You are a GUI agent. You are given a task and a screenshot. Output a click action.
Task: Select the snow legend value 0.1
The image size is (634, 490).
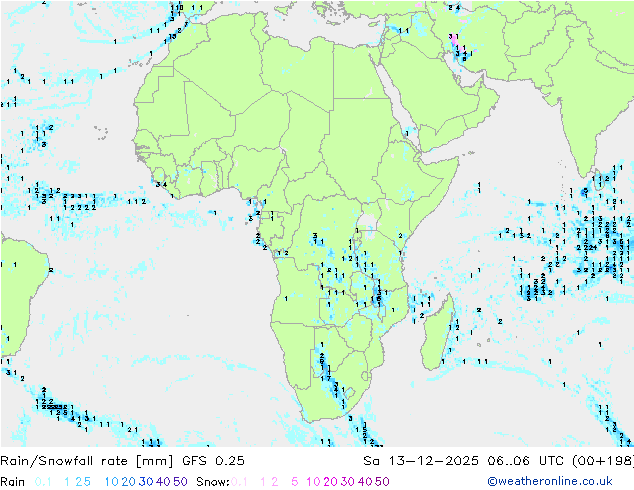tap(239, 482)
